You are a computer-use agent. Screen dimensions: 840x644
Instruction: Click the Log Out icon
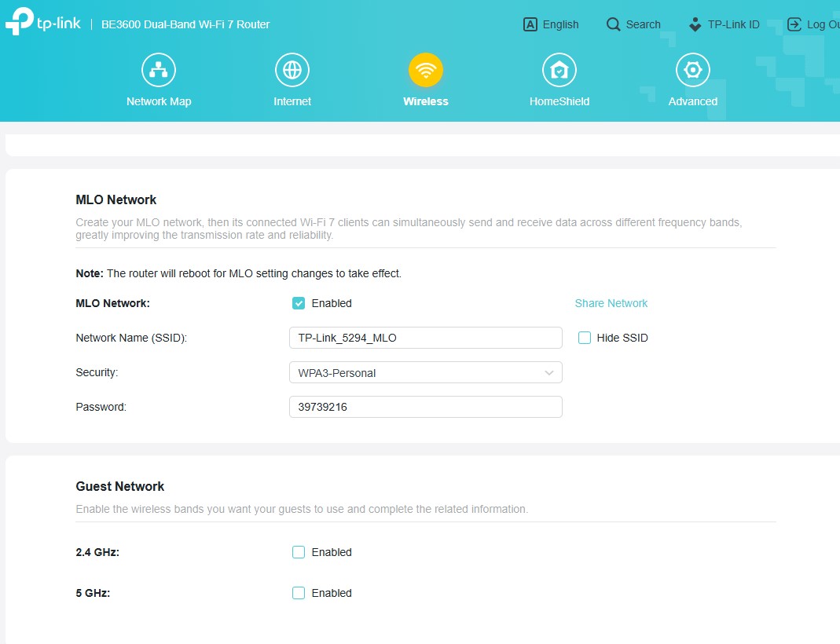point(794,24)
